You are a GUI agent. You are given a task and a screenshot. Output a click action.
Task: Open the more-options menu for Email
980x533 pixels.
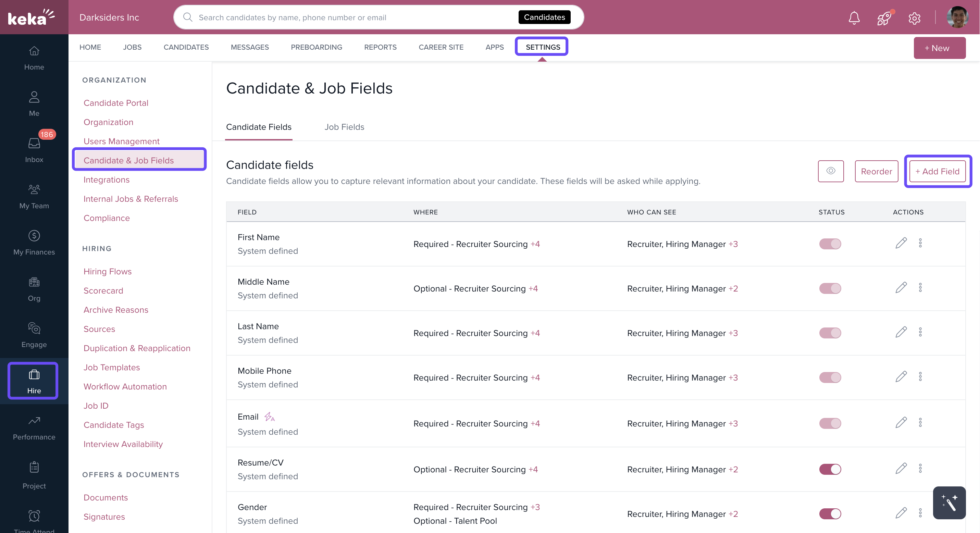pyautogui.click(x=920, y=423)
